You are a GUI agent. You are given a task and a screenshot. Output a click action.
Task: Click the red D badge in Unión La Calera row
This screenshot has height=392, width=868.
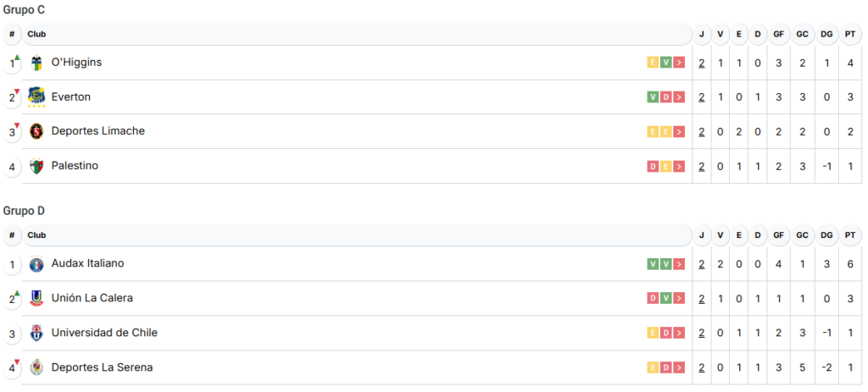[653, 298]
